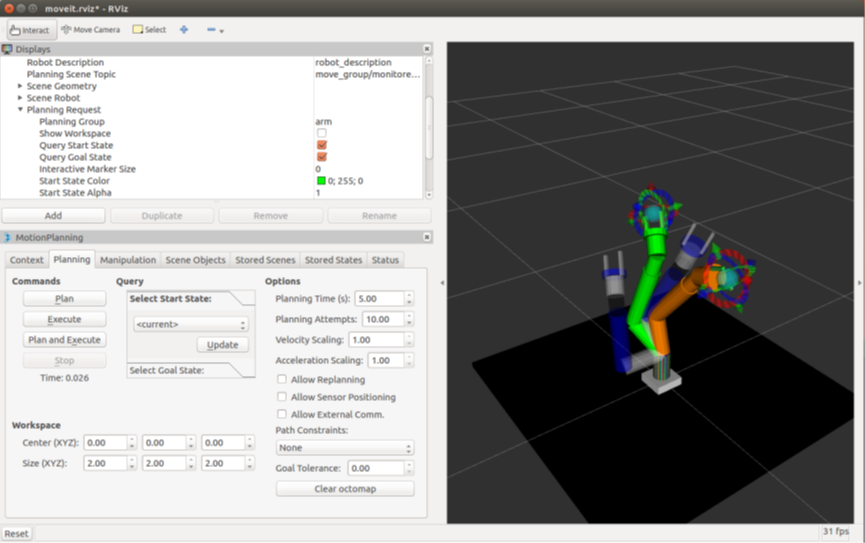Close the Displays panel with its X icon

coord(426,49)
